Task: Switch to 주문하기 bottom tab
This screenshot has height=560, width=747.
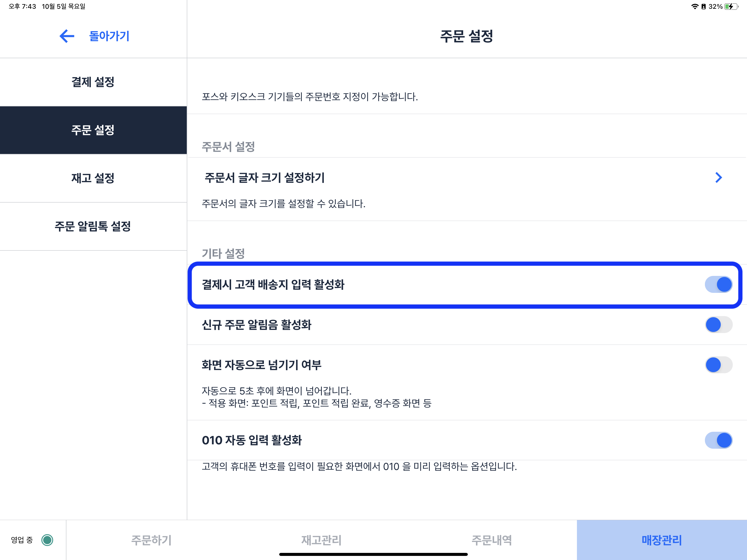Action: click(151, 540)
